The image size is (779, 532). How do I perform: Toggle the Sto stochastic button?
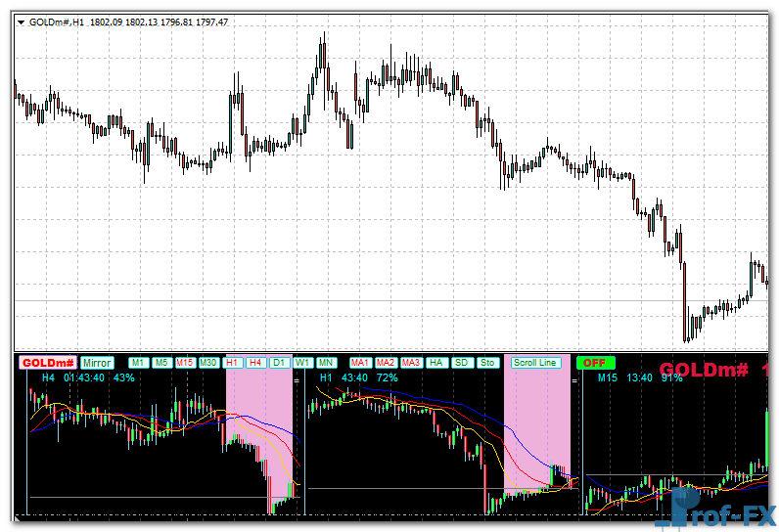click(x=487, y=363)
